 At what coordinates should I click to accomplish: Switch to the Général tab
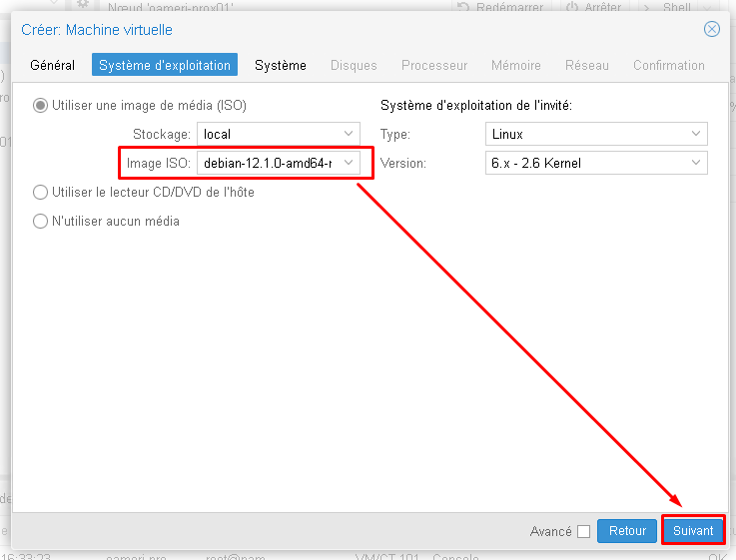pos(52,65)
